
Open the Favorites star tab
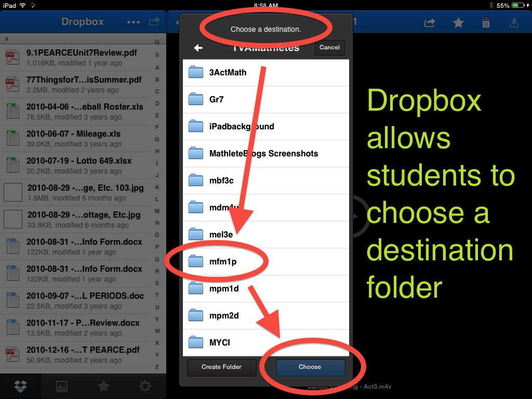coord(103,386)
